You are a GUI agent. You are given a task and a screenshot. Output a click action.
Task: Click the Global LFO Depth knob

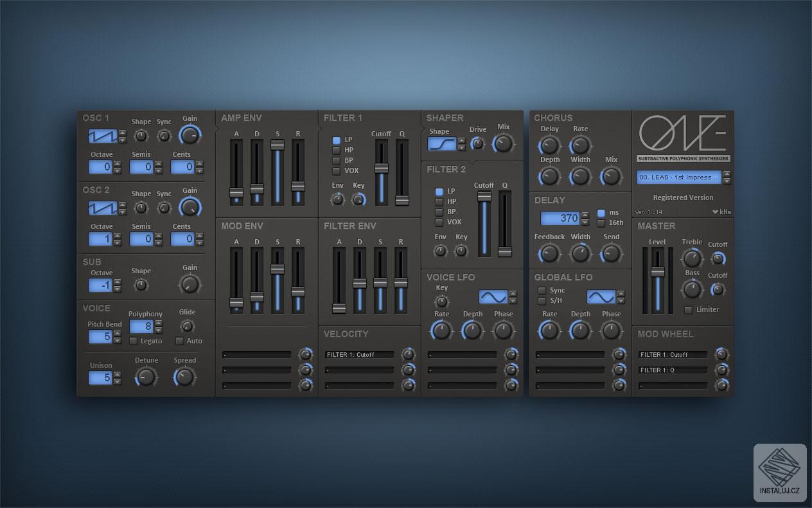(581, 331)
